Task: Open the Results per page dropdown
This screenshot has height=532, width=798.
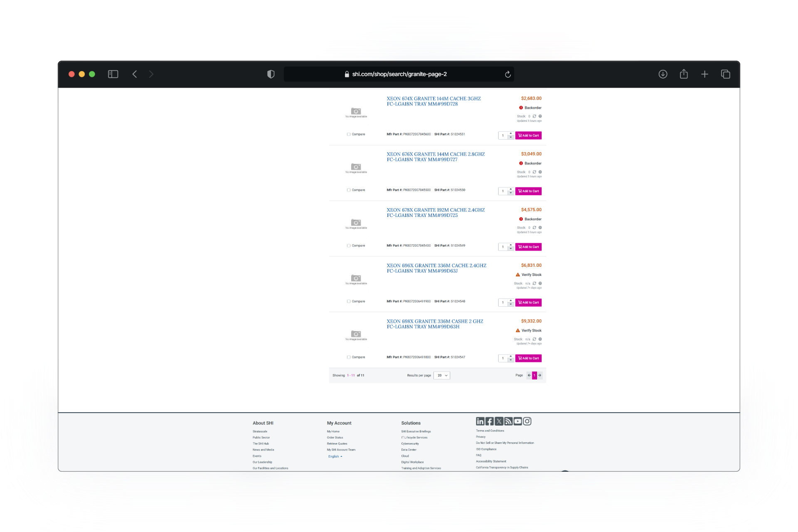Action: click(x=442, y=375)
